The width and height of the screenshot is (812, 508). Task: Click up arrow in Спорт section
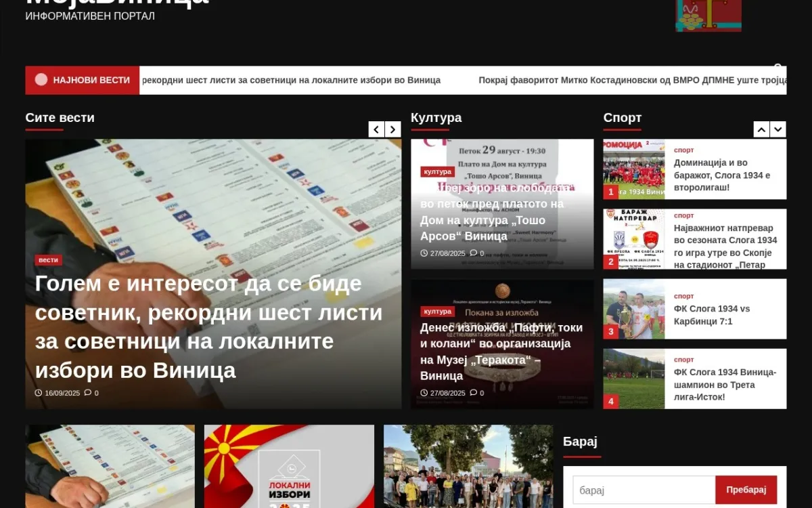pyautogui.click(x=761, y=129)
